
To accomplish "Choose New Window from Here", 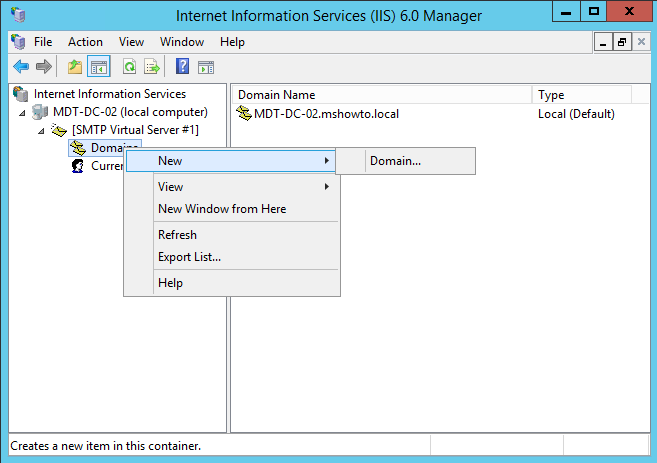I will 232,209.
